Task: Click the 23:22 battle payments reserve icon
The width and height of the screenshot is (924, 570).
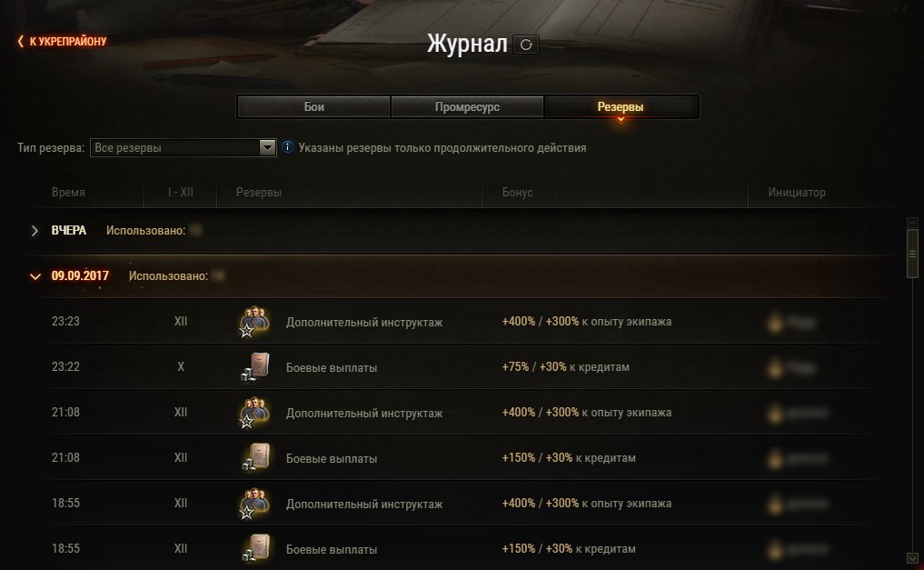Action: pyautogui.click(x=255, y=367)
